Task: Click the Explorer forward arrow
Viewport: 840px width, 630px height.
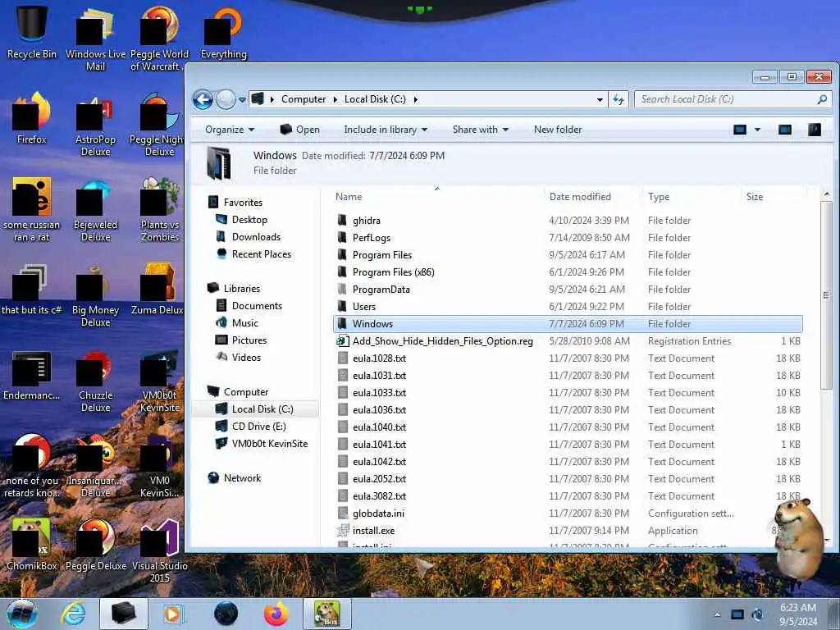Action: click(226, 99)
